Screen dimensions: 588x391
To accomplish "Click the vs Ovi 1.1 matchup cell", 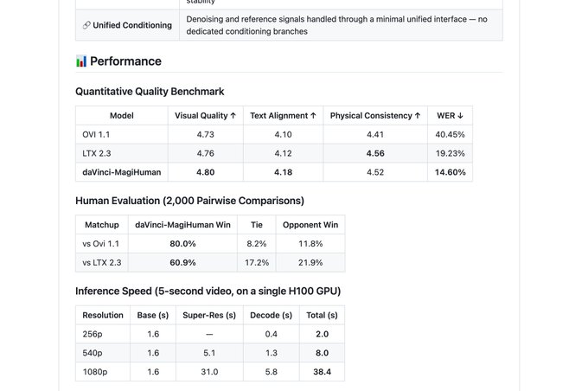I will pos(101,244).
